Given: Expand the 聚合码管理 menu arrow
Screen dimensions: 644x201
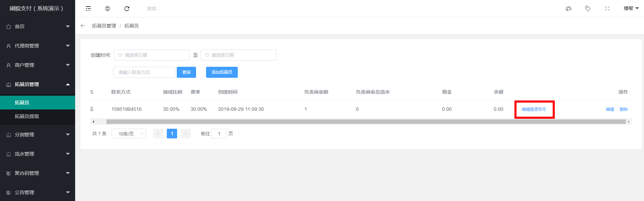Looking at the screenshot, I should (68, 173).
